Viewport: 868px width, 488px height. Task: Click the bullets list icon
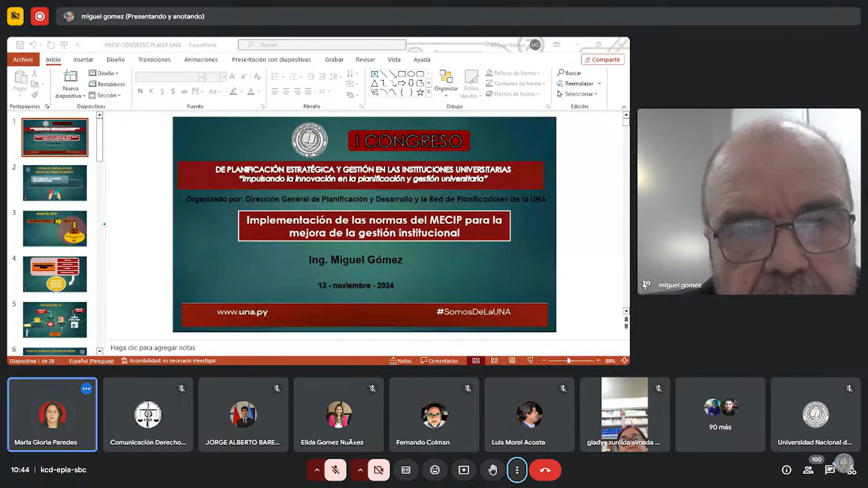tap(274, 77)
